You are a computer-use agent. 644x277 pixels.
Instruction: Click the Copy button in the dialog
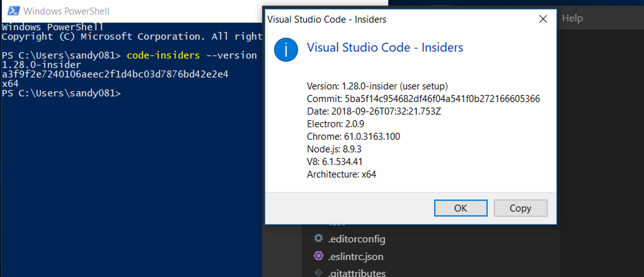tap(520, 208)
